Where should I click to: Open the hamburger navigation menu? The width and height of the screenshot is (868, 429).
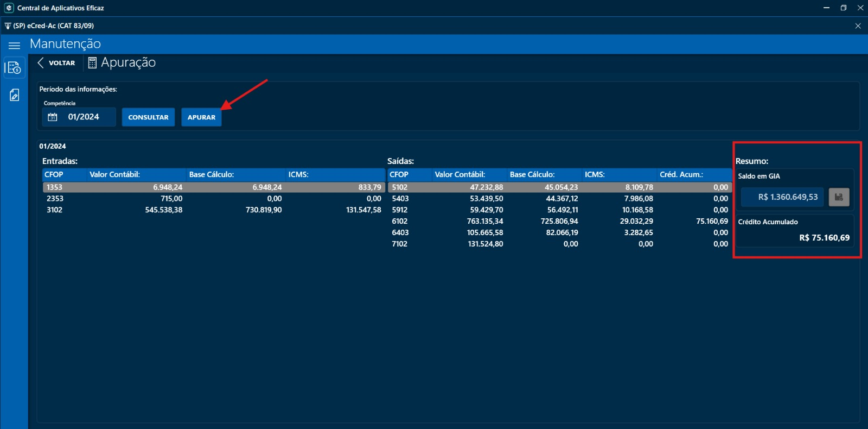pos(14,46)
